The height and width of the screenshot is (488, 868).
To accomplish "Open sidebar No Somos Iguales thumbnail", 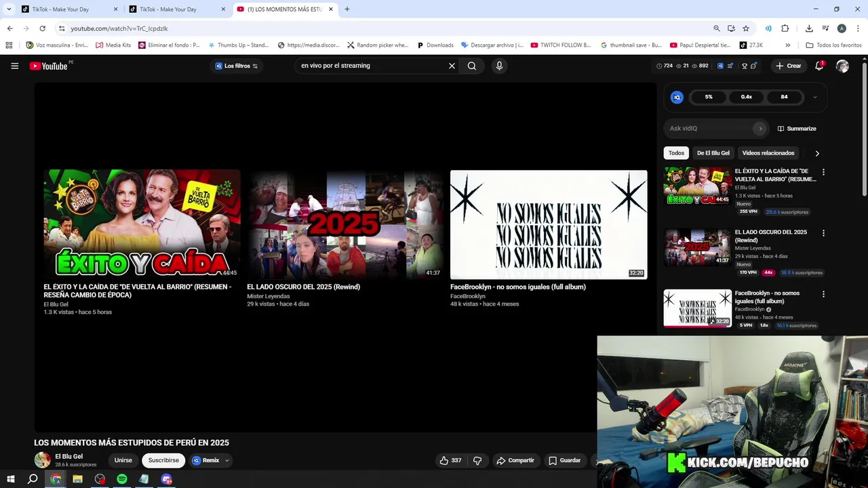I will pos(697,308).
